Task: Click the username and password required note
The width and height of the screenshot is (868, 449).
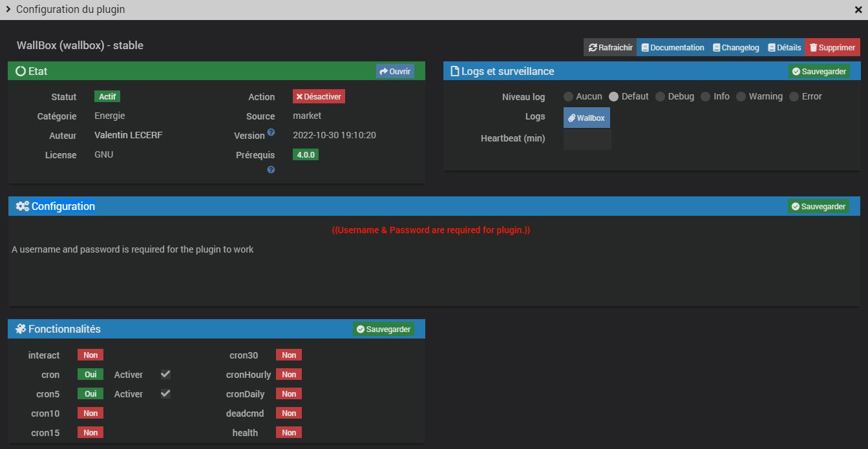Action: click(132, 249)
